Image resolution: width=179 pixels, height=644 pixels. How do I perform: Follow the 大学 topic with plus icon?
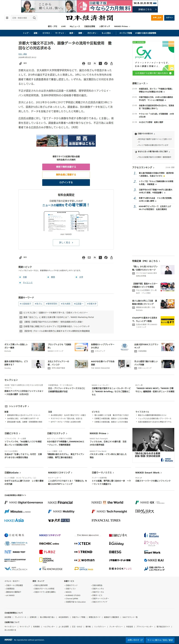pyautogui.click(x=76, y=277)
